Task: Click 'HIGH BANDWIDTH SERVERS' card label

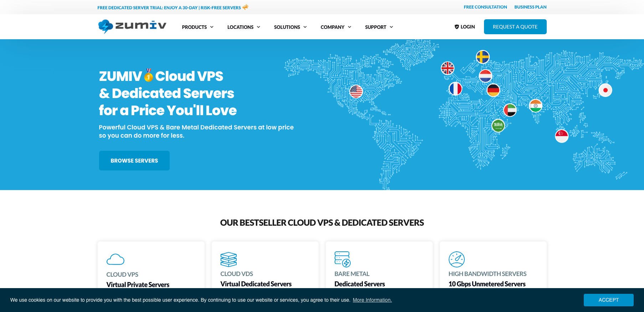Action: point(488,274)
